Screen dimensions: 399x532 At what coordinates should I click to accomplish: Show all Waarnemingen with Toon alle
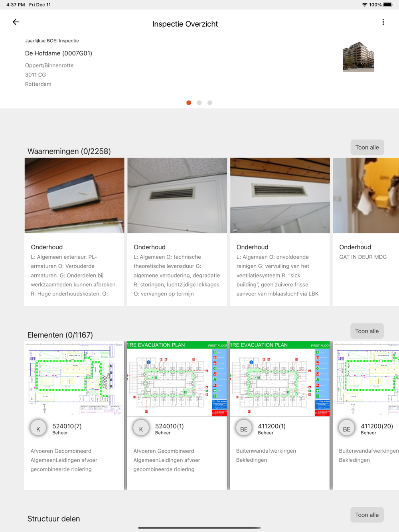[367, 148]
